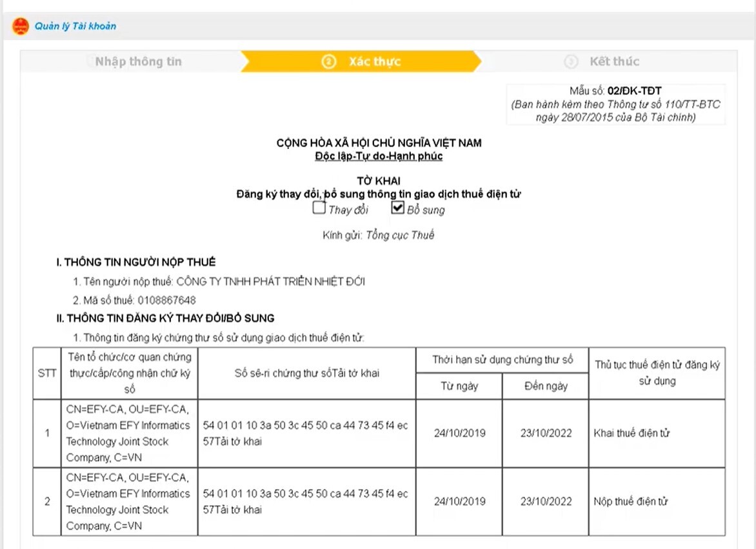This screenshot has width=756, height=549.
Task: Go to the Nhập thông tin step
Action: pos(139,62)
